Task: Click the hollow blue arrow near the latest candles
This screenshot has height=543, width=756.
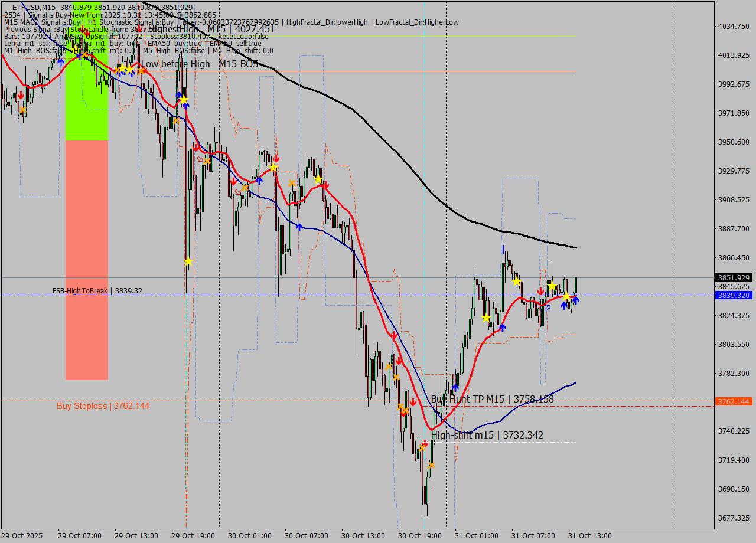Action: (x=547, y=308)
